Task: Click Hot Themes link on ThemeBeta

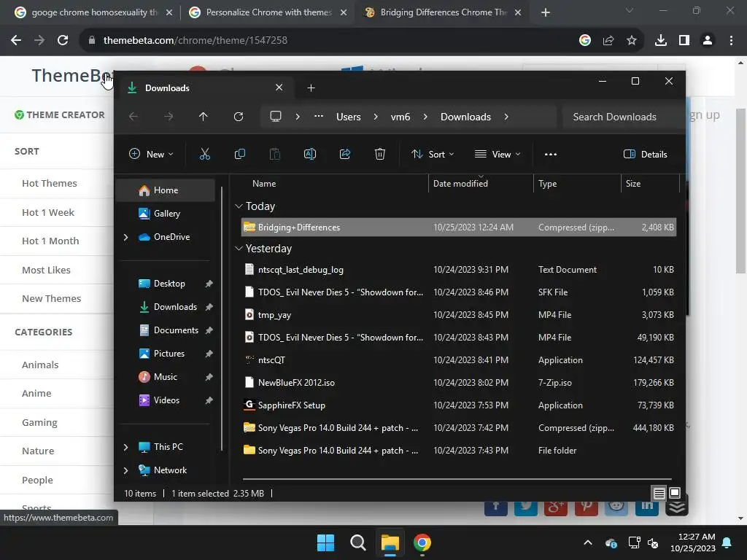Action: coord(50,183)
